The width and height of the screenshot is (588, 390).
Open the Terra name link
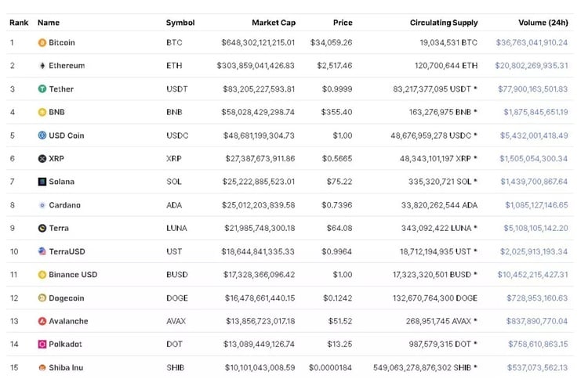[x=59, y=229]
